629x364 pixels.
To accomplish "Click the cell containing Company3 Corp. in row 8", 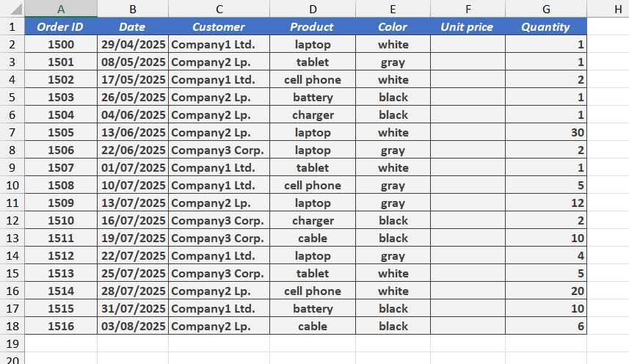I will (219, 150).
